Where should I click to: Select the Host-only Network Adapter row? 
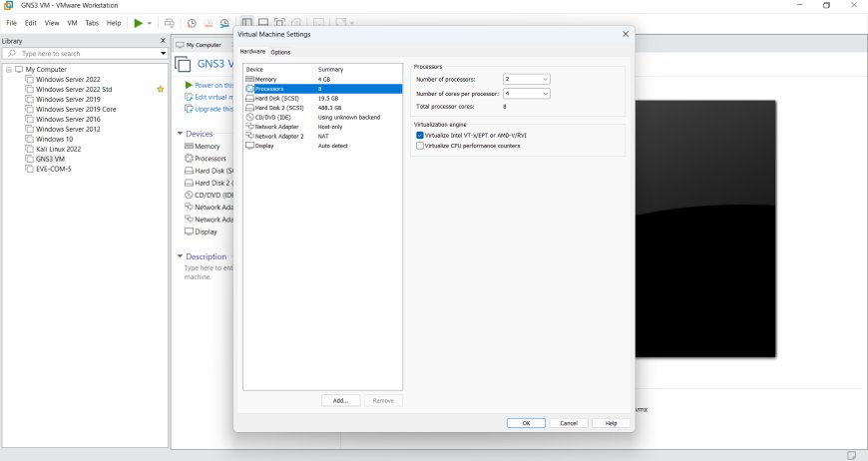(322, 127)
